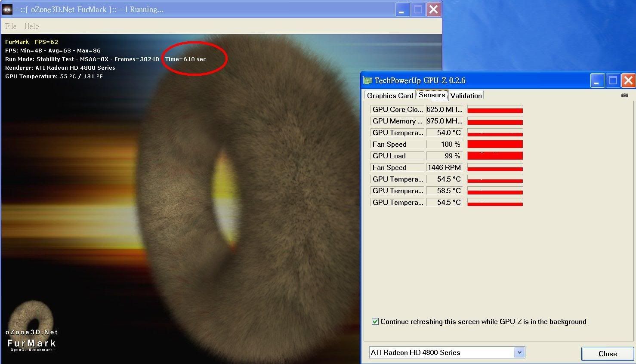Viewport: 636px width, 364px height.
Task: Click the graph beside the 58.5 °C reading
Action: pyautogui.click(x=495, y=191)
